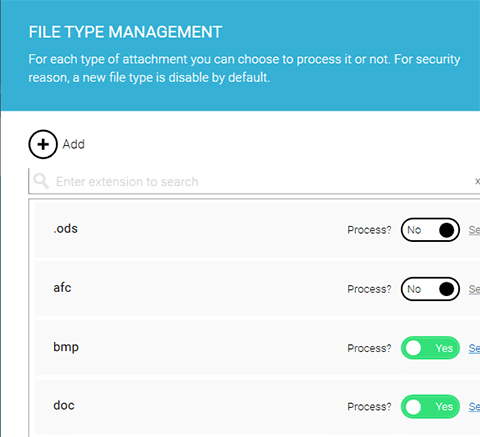Turn on the afc Process toggle
The image size is (480, 437).
[x=430, y=289]
